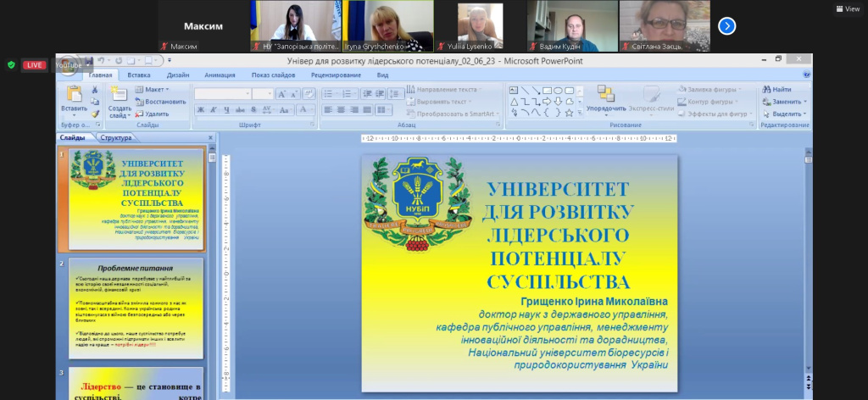
Task: Select the Isosceles Triangle shape
Action: (514, 101)
